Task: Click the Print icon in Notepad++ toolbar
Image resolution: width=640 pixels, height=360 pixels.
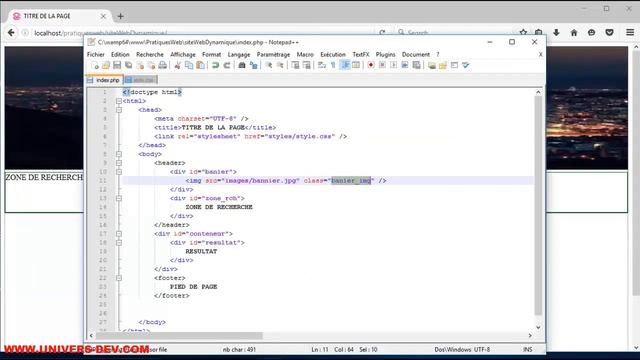Action: 162,65
